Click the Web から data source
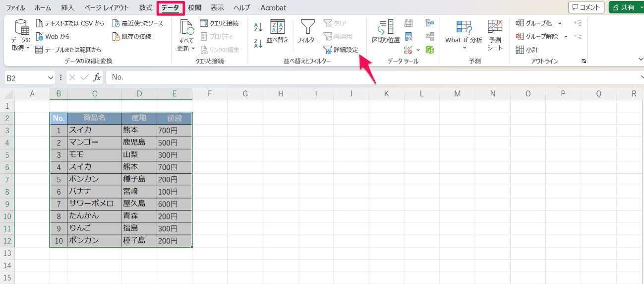 pyautogui.click(x=53, y=36)
